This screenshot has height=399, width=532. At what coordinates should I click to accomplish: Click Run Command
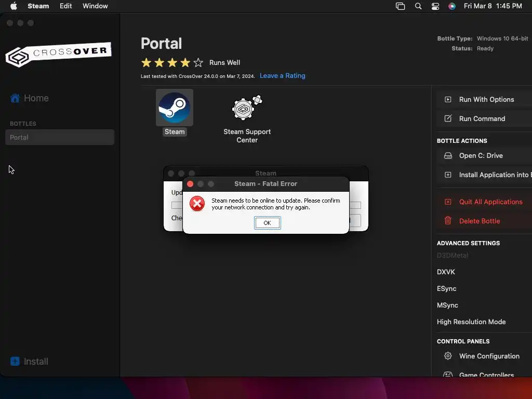482,118
